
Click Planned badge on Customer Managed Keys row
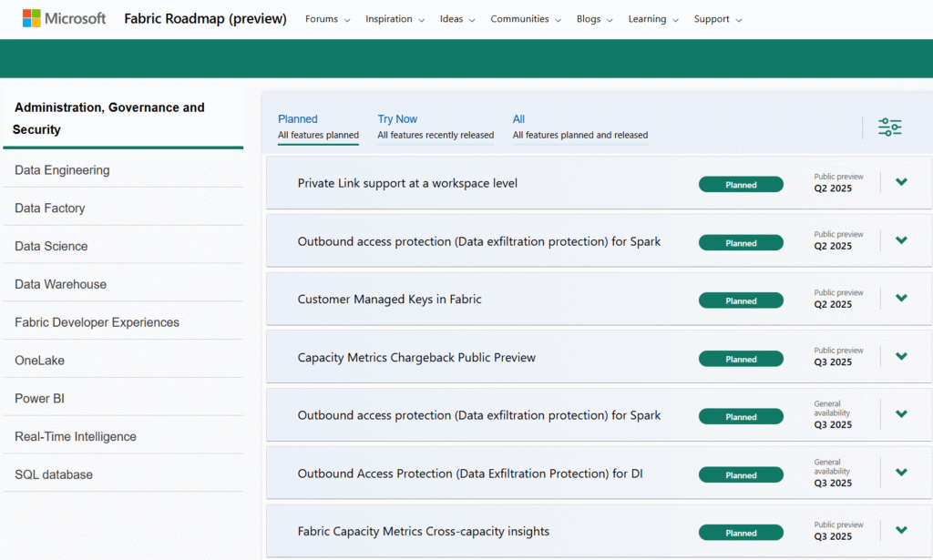(x=741, y=300)
